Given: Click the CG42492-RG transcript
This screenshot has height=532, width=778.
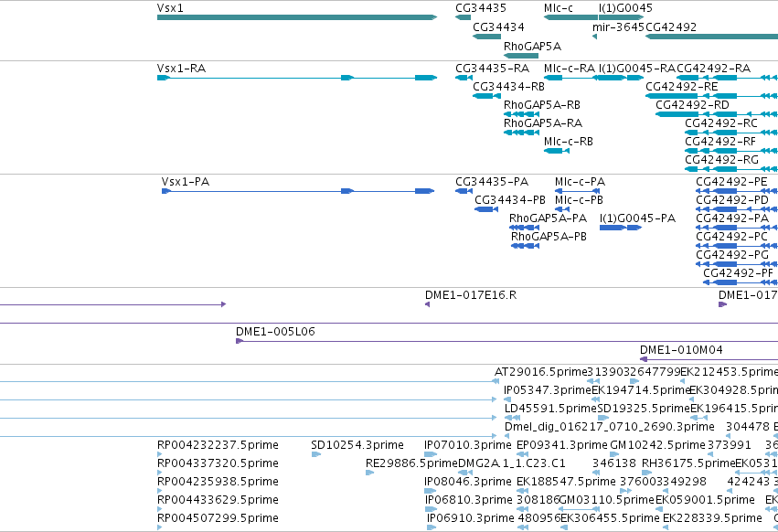Looking at the screenshot, I should click(x=731, y=169).
